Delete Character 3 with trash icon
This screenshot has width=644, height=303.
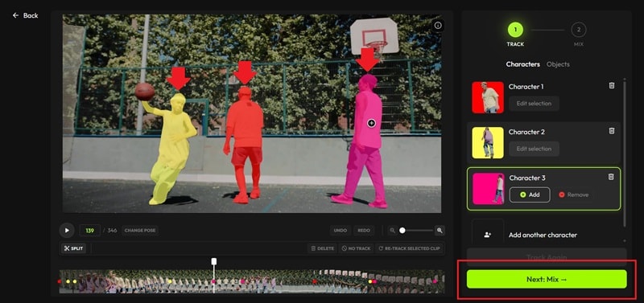[x=611, y=177]
